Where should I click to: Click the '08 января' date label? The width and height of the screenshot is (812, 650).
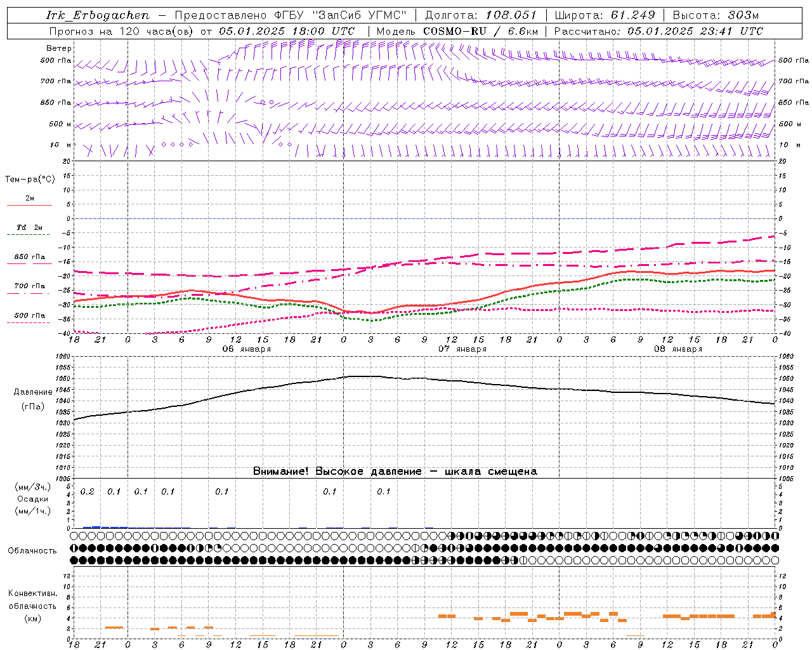pyautogui.click(x=678, y=349)
